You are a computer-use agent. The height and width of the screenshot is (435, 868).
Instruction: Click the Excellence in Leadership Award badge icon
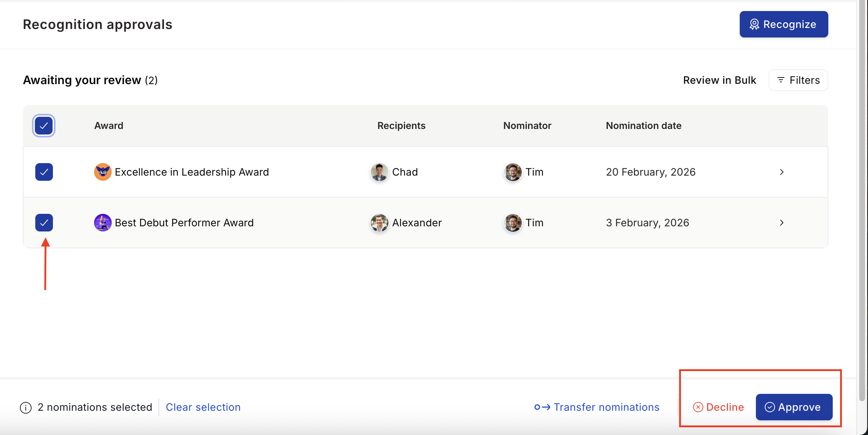coord(103,172)
